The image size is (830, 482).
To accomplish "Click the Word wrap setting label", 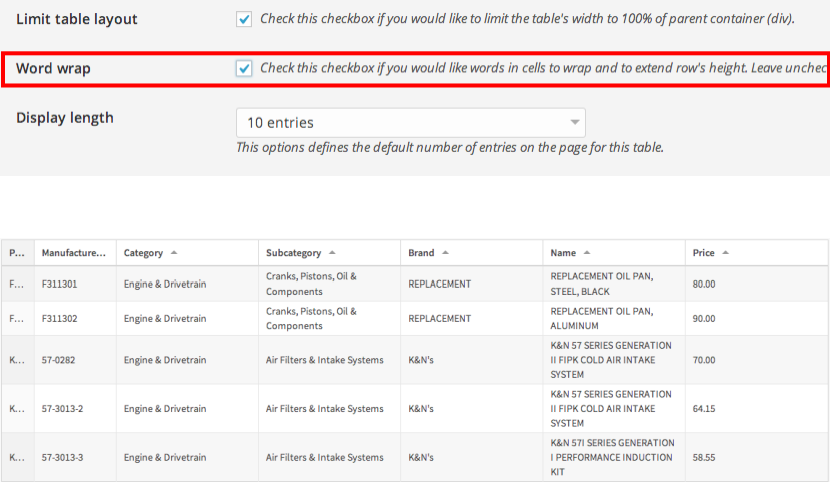I will tap(53, 69).
